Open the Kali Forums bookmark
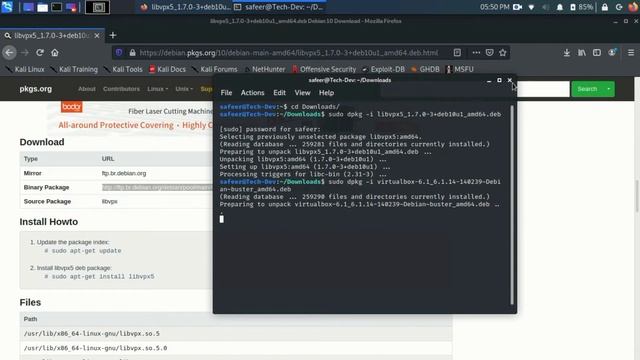Viewport: 640px width, 360px height. point(215,69)
